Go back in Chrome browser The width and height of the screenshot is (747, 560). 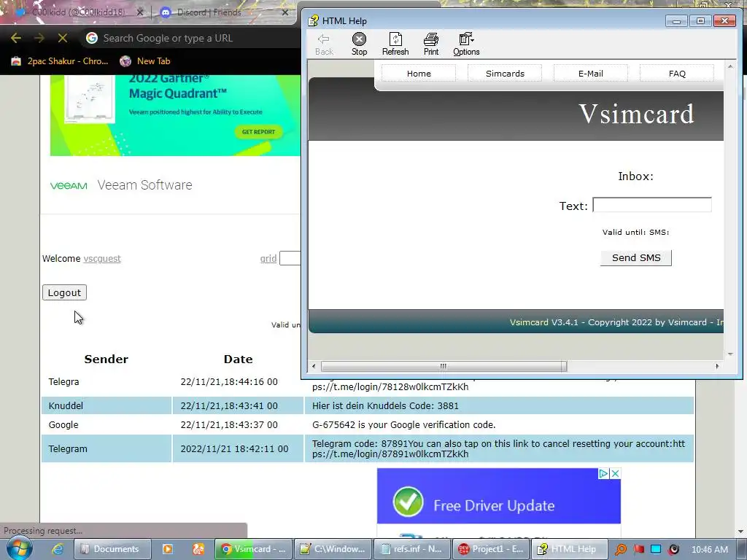16,38
